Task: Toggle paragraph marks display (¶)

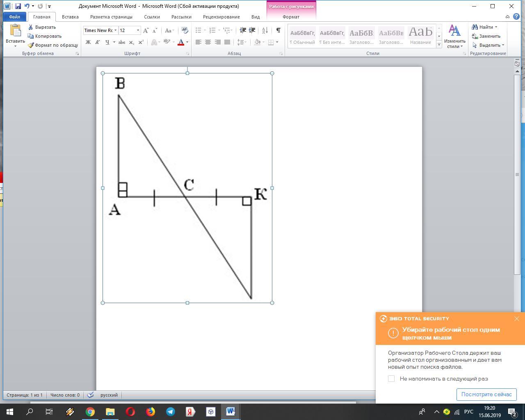Action: coord(278,30)
